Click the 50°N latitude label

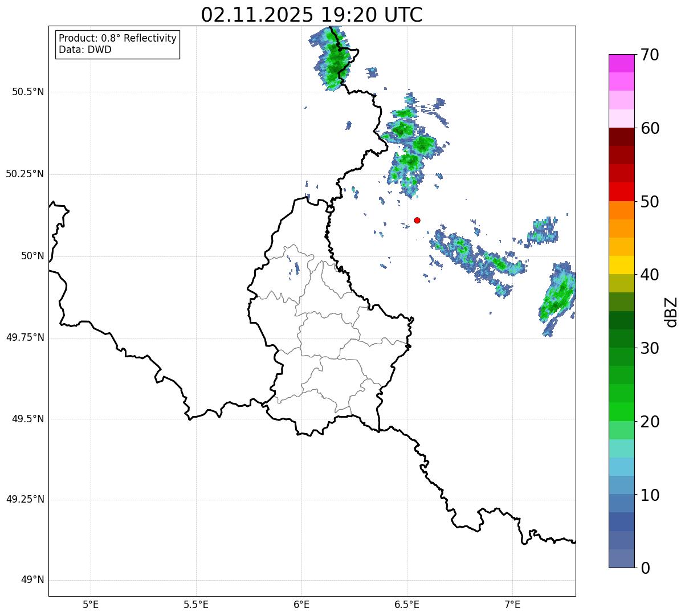[32, 256]
